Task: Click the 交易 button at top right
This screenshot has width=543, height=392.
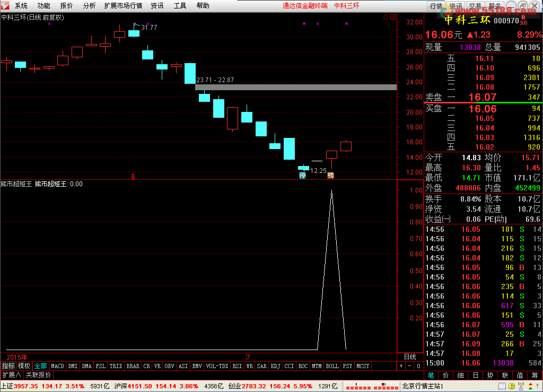Action: click(x=475, y=5)
